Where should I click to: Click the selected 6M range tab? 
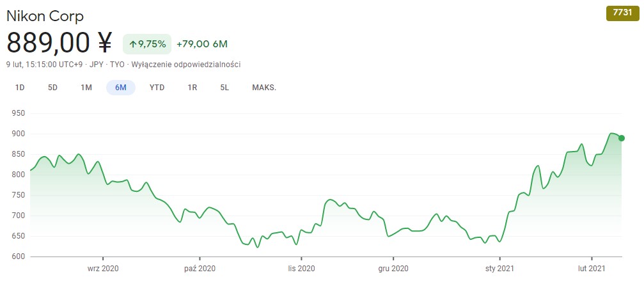click(121, 88)
